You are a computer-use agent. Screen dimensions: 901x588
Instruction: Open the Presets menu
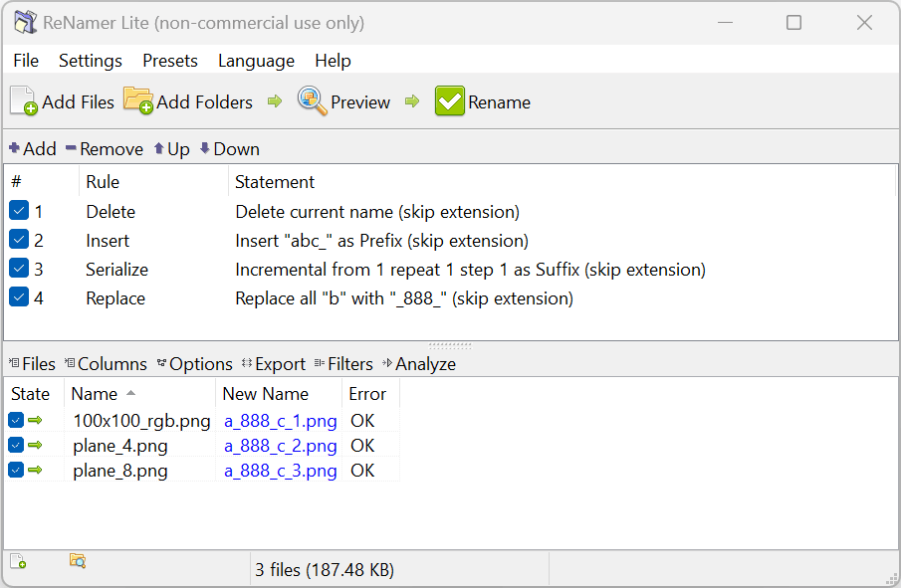(170, 61)
